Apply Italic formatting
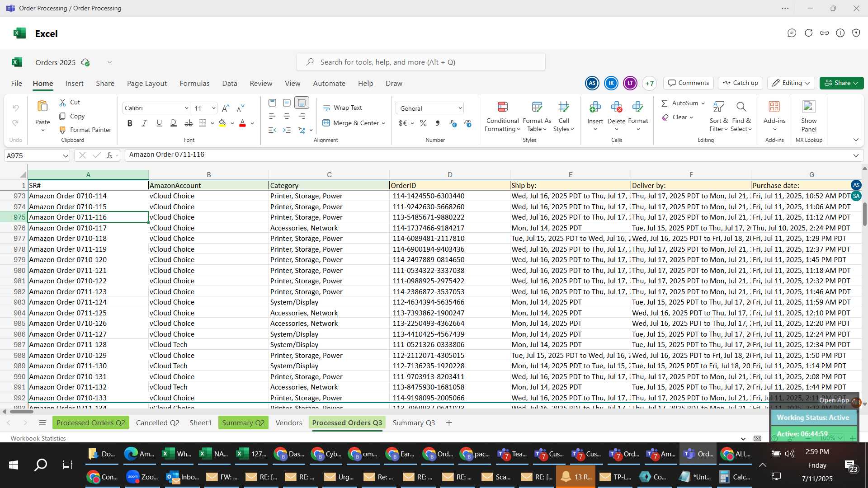 pos(144,123)
